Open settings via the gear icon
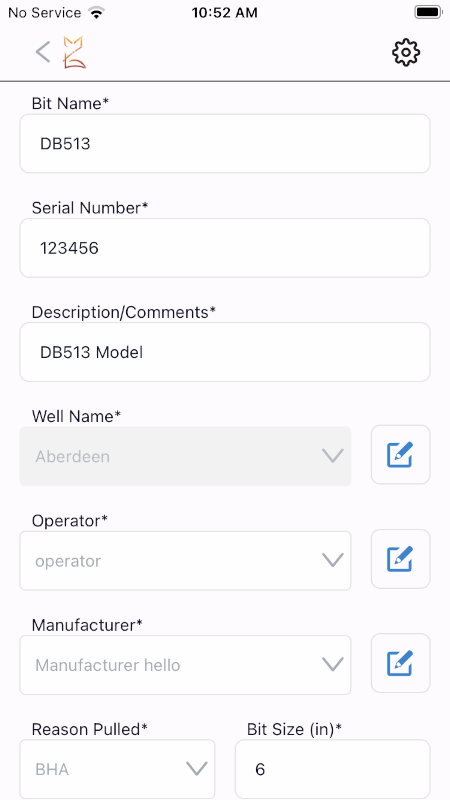 [406, 52]
